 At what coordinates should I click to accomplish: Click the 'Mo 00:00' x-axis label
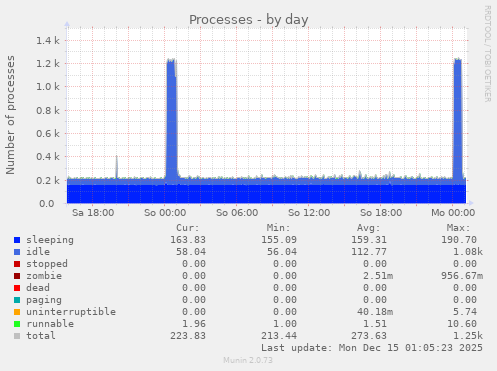pos(453,213)
